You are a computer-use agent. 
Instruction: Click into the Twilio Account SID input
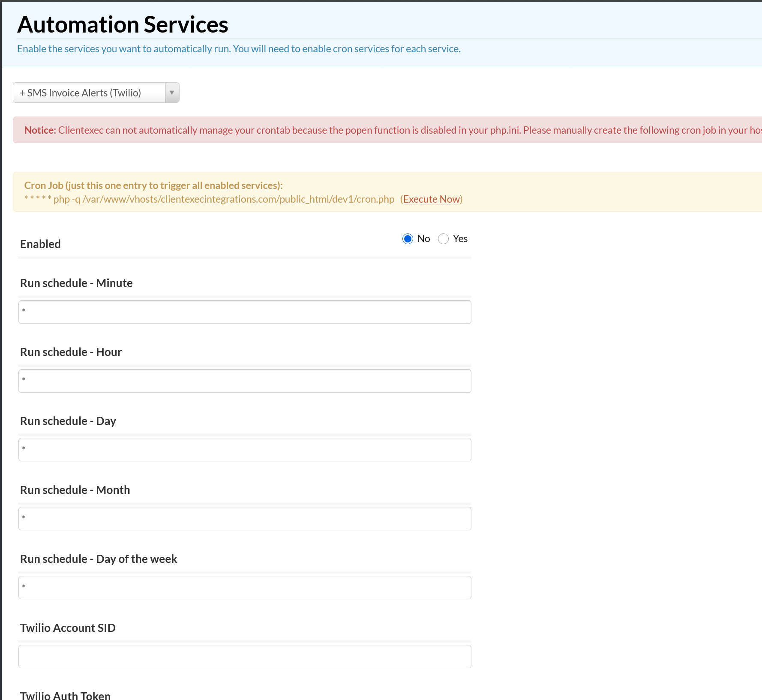(x=245, y=656)
